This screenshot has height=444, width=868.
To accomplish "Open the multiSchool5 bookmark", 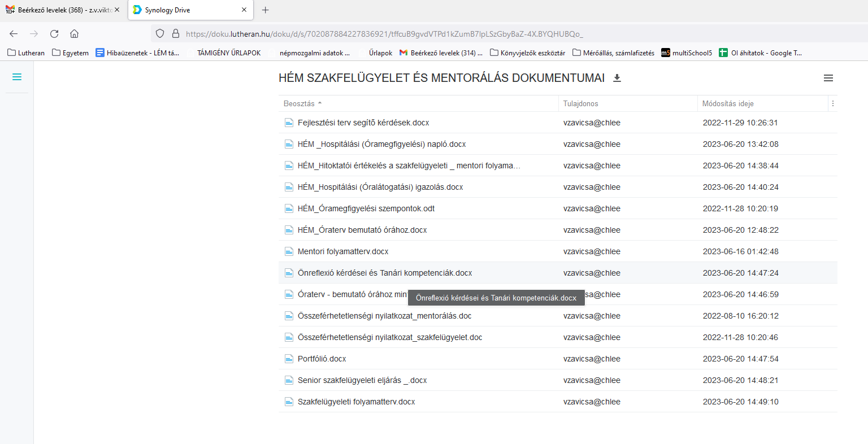I will 687,53.
